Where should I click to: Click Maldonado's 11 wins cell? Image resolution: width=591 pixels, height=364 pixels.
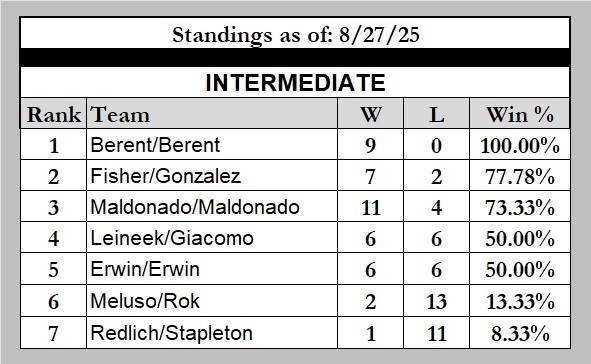pos(371,206)
